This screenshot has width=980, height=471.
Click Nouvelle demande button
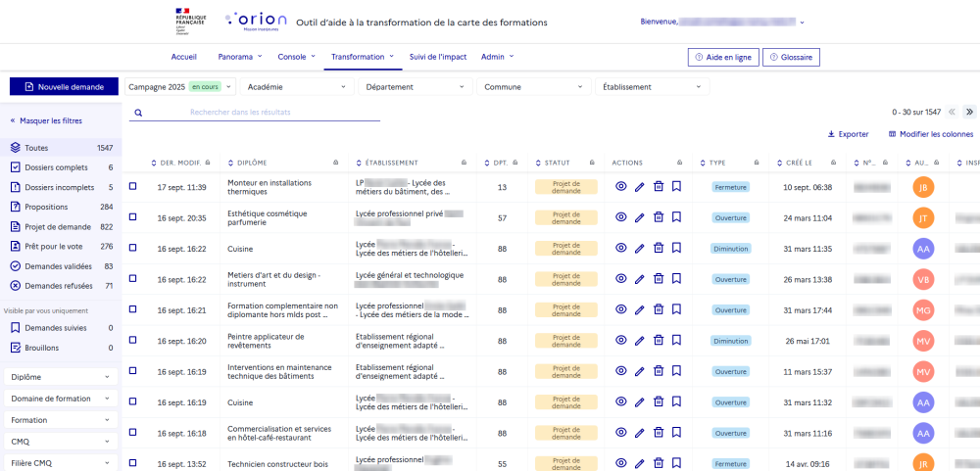click(65, 87)
